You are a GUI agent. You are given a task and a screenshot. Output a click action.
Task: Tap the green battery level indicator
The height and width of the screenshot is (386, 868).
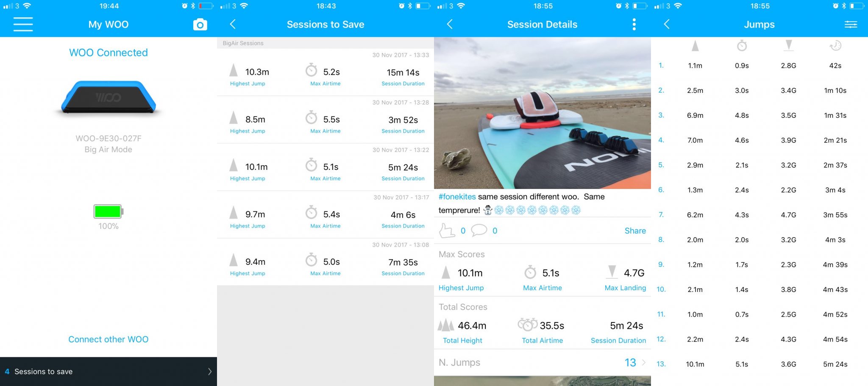(108, 211)
